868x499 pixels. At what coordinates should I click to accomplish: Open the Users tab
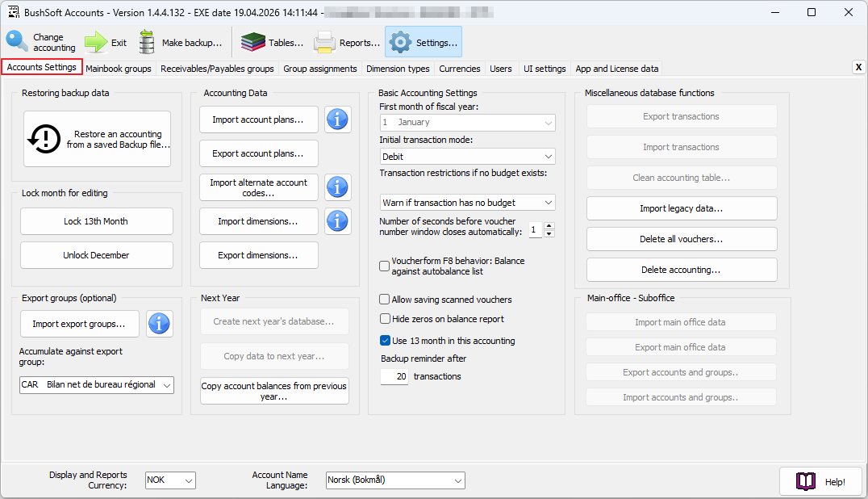coord(501,69)
